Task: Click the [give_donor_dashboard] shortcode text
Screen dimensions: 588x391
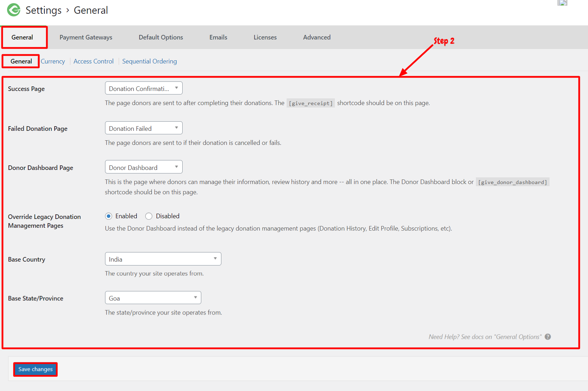Action: pyautogui.click(x=513, y=182)
